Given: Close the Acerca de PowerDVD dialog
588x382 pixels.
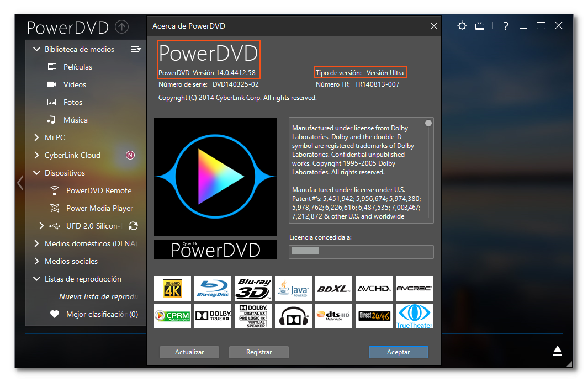Looking at the screenshot, I should pos(433,26).
